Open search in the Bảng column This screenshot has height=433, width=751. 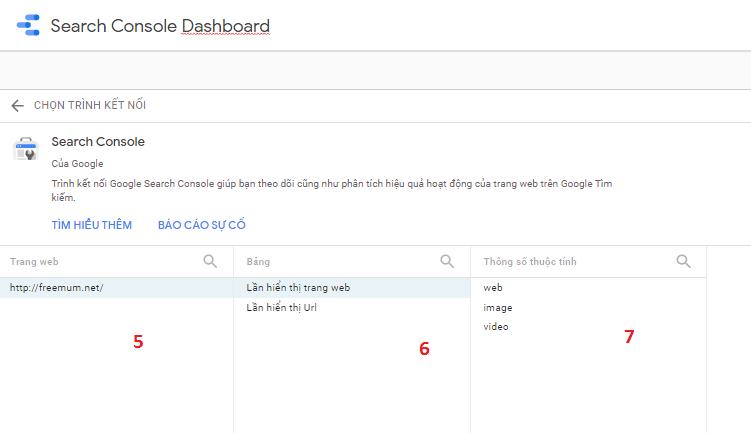click(x=446, y=261)
